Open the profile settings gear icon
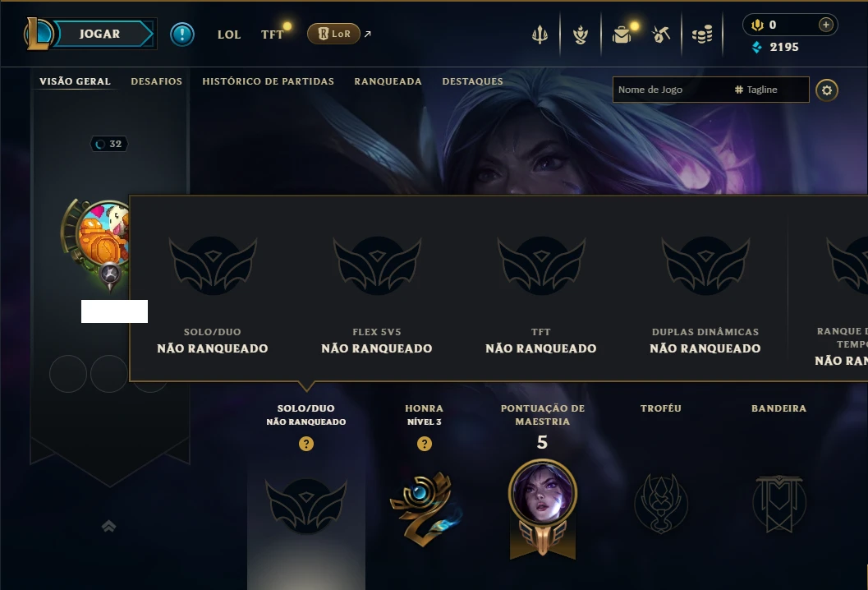The height and width of the screenshot is (590, 868). pos(826,90)
